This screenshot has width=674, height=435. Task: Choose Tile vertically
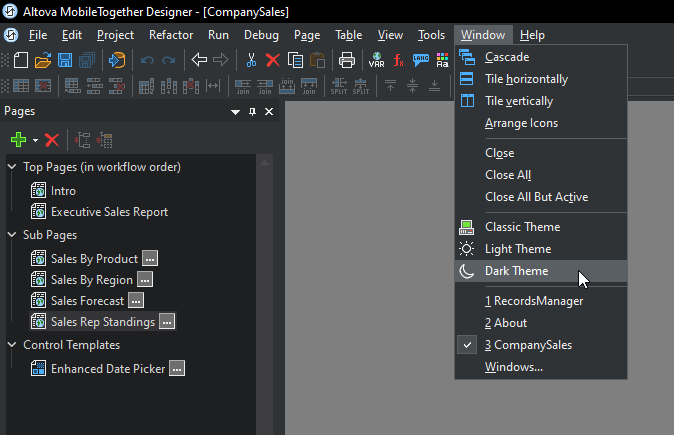541,101
